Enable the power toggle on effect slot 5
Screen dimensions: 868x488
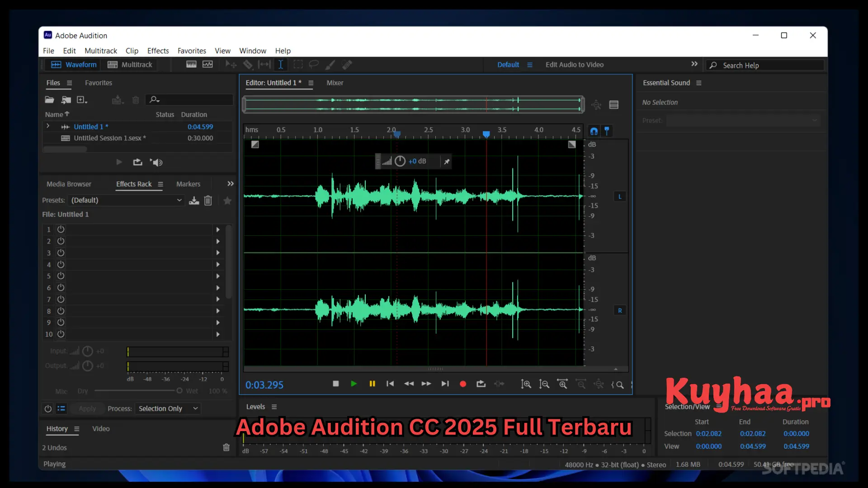tap(61, 276)
